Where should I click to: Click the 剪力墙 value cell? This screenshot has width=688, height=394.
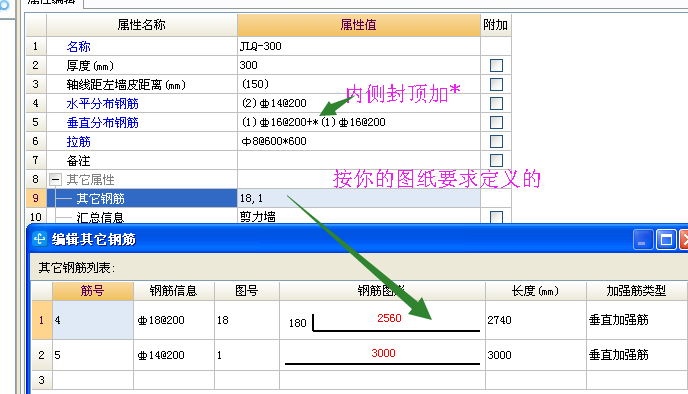point(358,216)
